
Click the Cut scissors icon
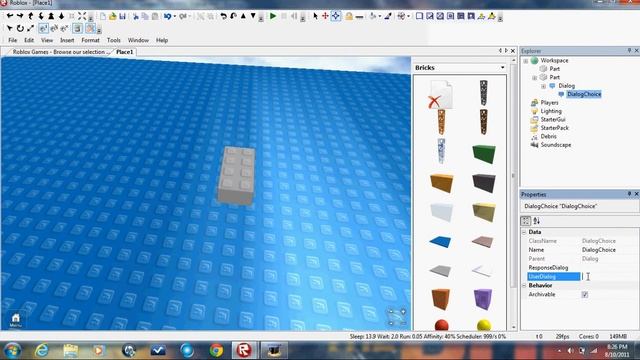coord(136,16)
